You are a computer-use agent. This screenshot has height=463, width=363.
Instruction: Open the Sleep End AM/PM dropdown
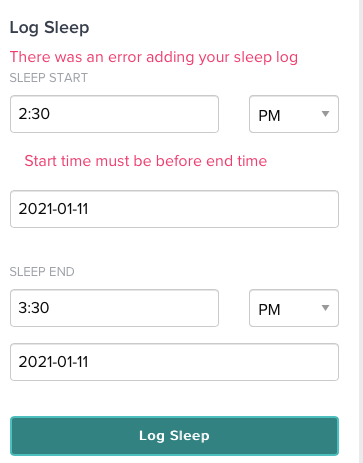[294, 308]
